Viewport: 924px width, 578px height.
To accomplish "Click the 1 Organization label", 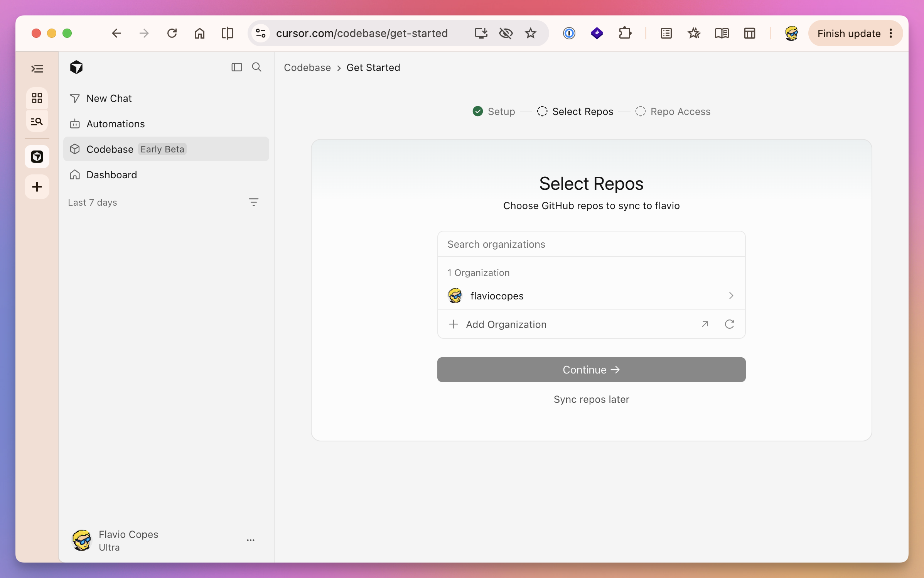I will point(479,273).
